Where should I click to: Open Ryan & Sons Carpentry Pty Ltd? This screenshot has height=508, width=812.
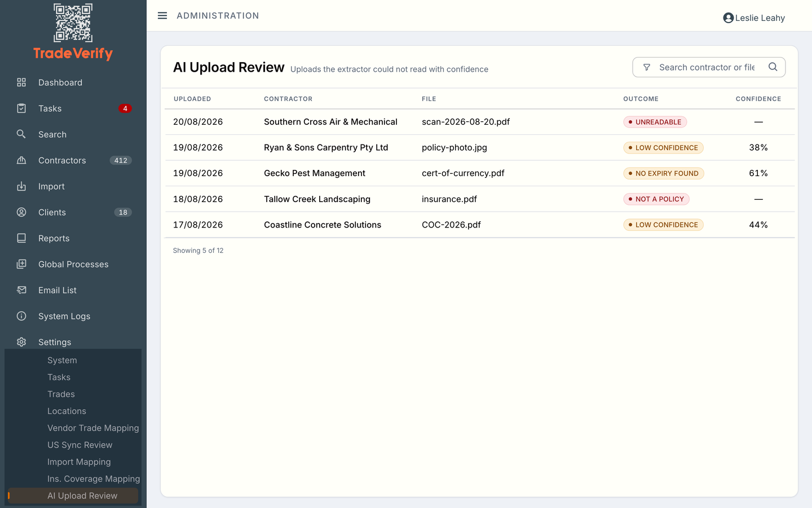coord(326,147)
